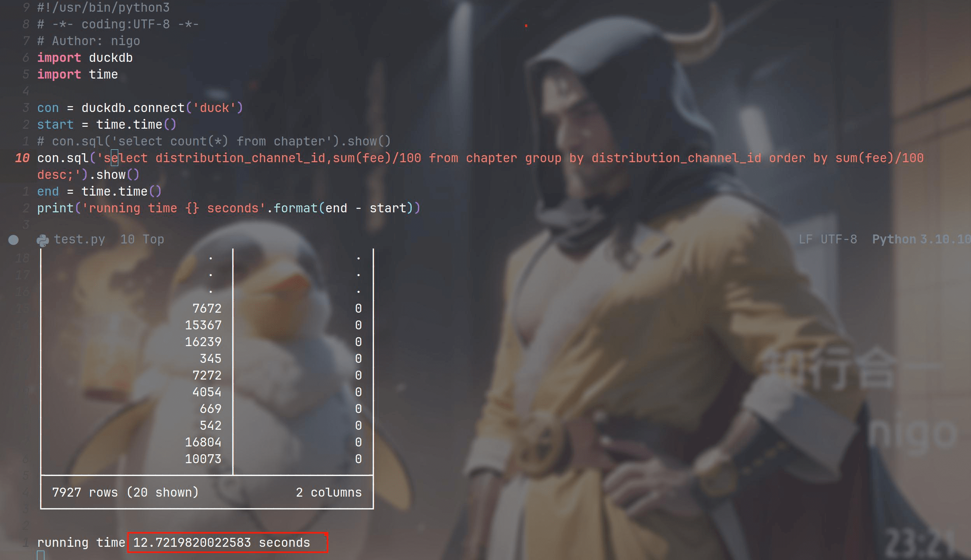Click 'distribution_channel_id,sum(fee)/100' in the select clause
The height and width of the screenshot is (560, 971).
pos(288,158)
